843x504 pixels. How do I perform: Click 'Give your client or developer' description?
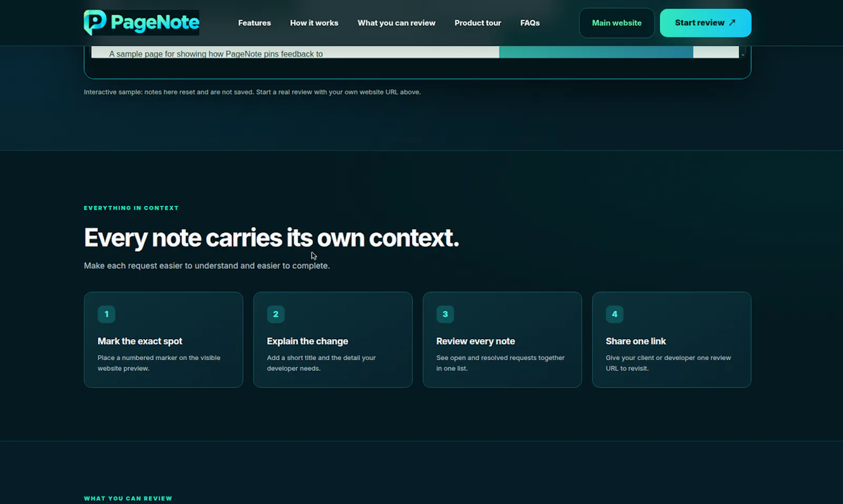(668, 363)
